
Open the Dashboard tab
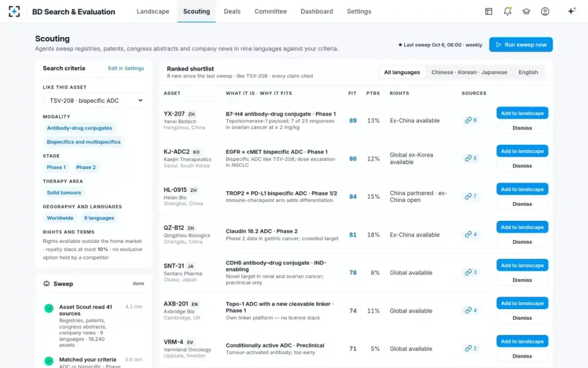click(317, 11)
